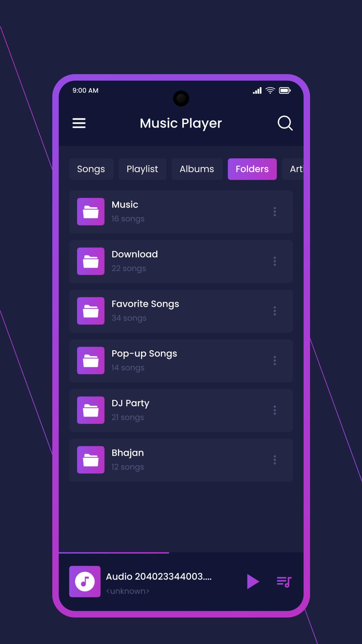
Task: Switch to the Albums tab
Action: [197, 169]
